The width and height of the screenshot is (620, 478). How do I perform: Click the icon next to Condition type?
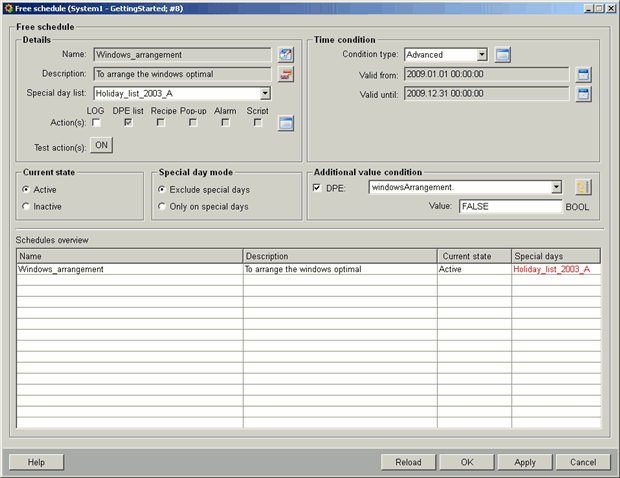pyautogui.click(x=503, y=55)
